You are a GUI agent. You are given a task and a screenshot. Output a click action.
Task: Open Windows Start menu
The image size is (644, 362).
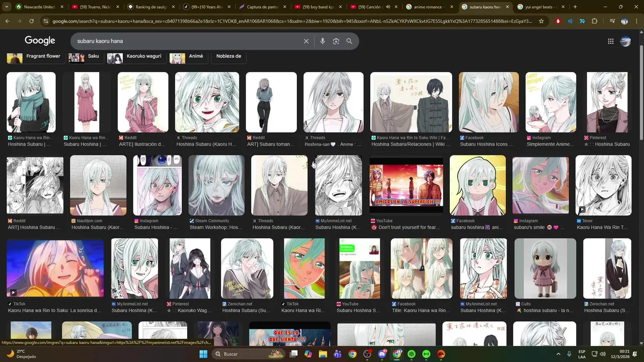203,354
